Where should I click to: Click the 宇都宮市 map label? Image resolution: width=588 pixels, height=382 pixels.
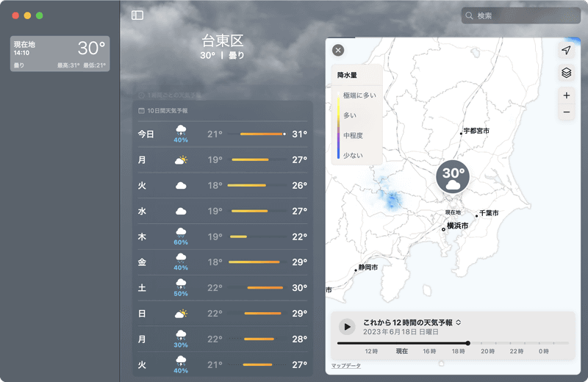(x=476, y=131)
